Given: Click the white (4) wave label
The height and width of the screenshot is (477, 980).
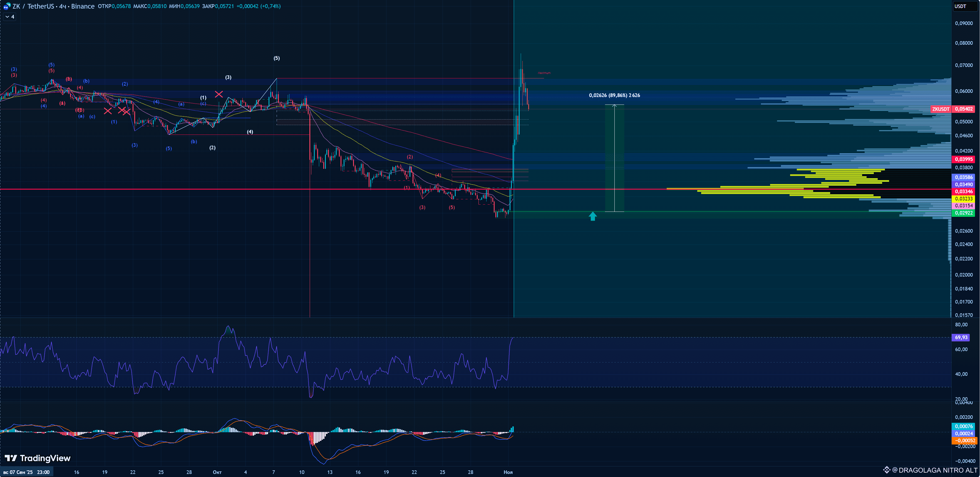Looking at the screenshot, I should [250, 132].
